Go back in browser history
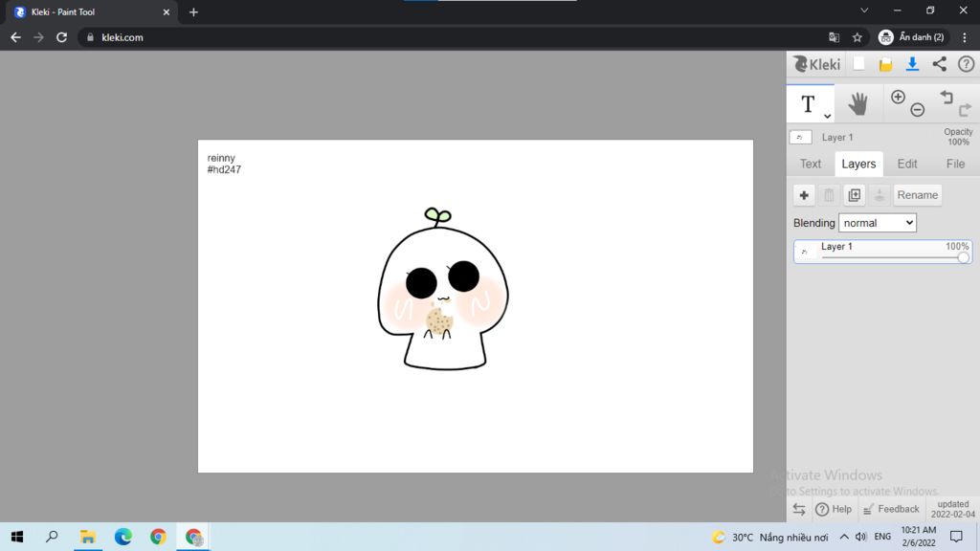Viewport: 980px width, 551px height. [x=15, y=37]
